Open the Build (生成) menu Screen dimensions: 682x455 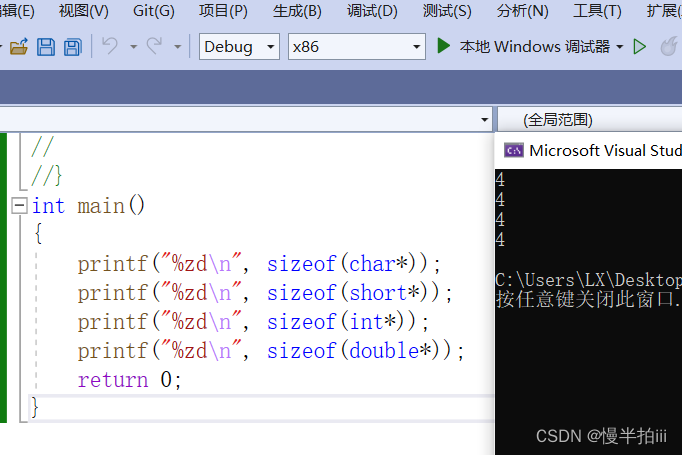pos(297,10)
